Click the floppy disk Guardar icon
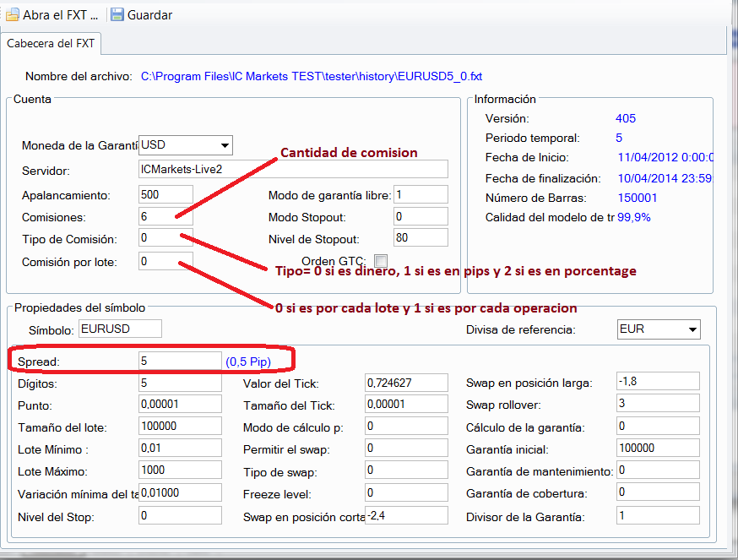 [x=117, y=15]
